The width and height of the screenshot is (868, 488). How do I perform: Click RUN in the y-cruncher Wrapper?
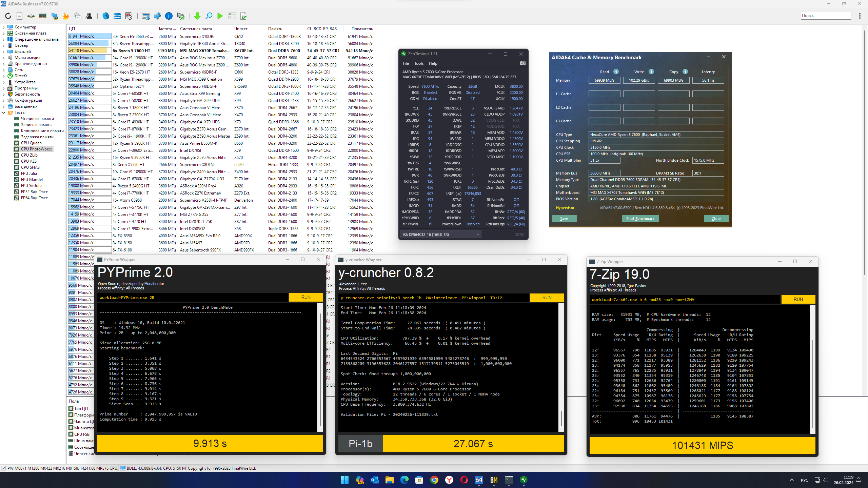(547, 298)
